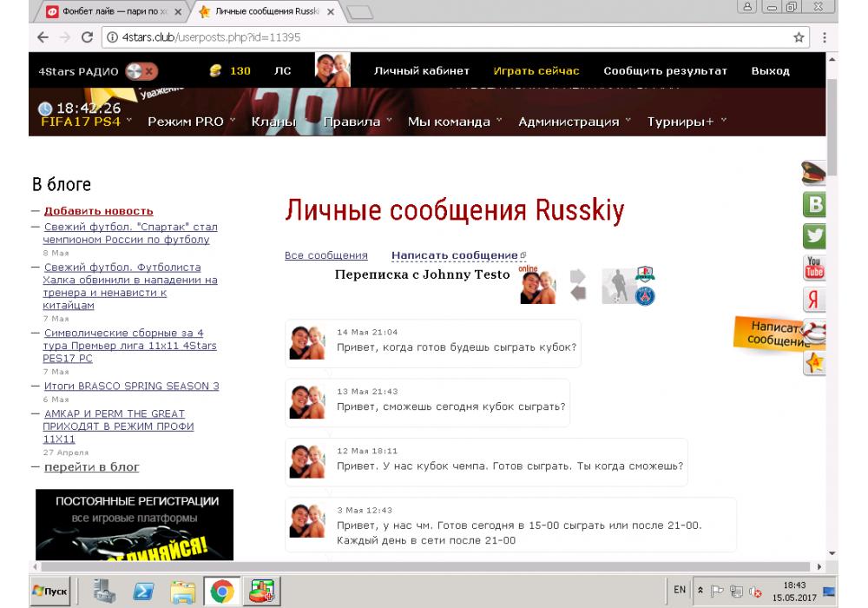The height and width of the screenshot is (608, 868).
Task: Toggle the 4Stars Radio switch
Action: click(x=141, y=70)
